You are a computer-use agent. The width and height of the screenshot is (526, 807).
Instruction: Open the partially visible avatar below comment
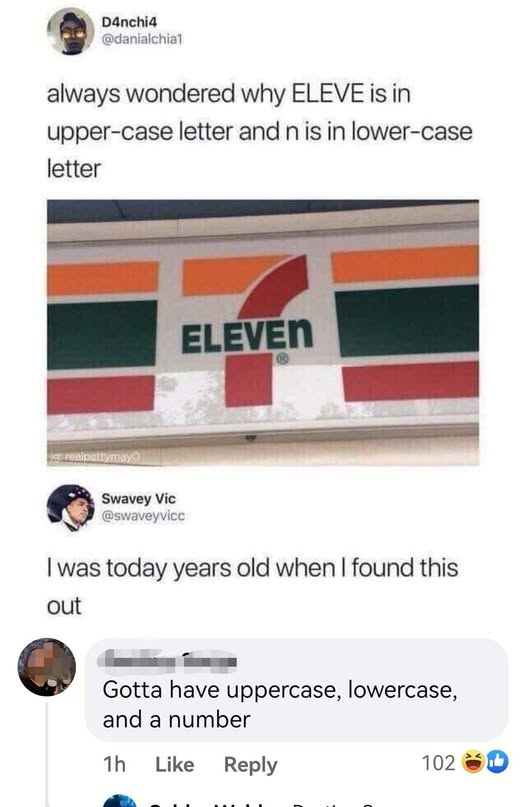[x=120, y=801]
